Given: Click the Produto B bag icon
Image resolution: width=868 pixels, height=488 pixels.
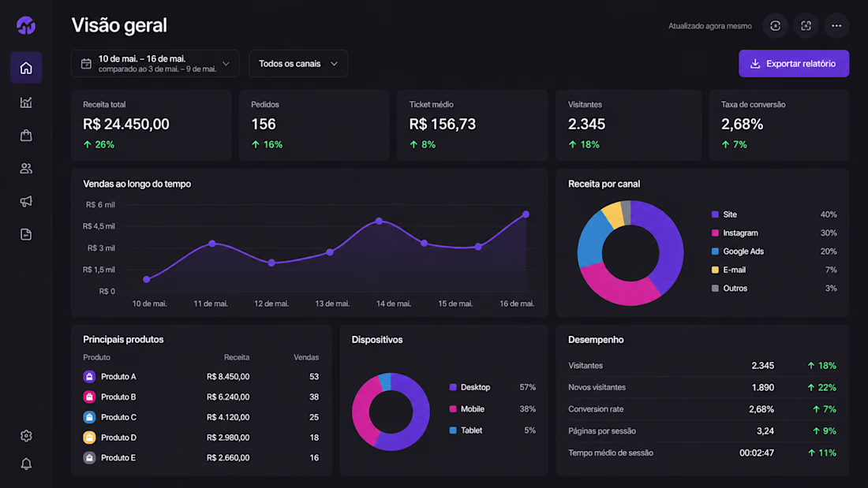Looking at the screenshot, I should click(x=89, y=397).
